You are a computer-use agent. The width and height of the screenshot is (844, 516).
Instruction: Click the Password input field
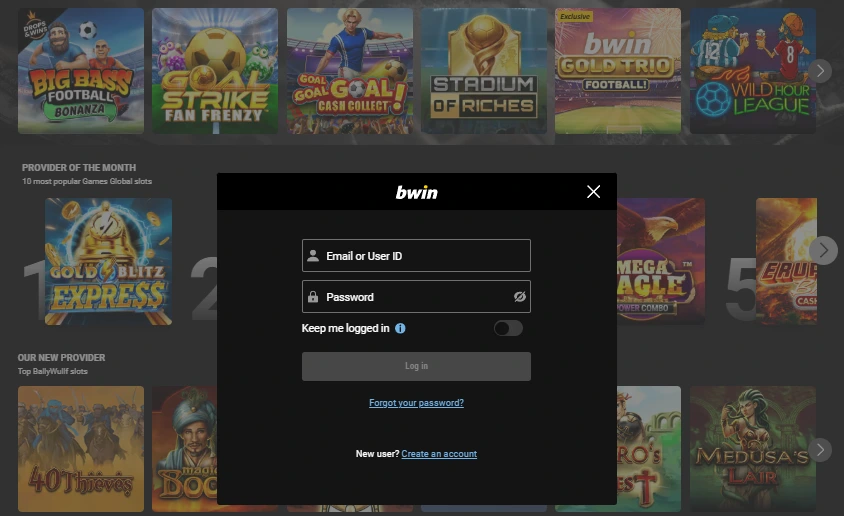point(416,296)
